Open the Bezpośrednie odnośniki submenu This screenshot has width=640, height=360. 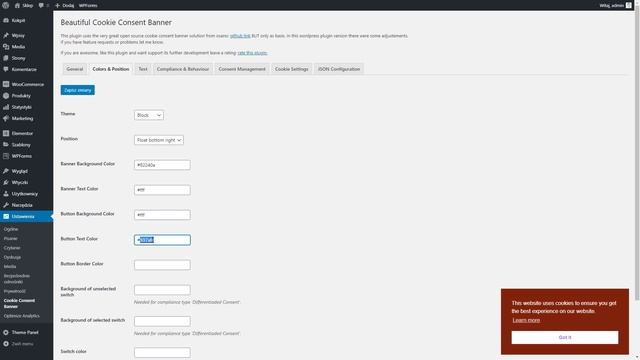pyautogui.click(x=17, y=279)
